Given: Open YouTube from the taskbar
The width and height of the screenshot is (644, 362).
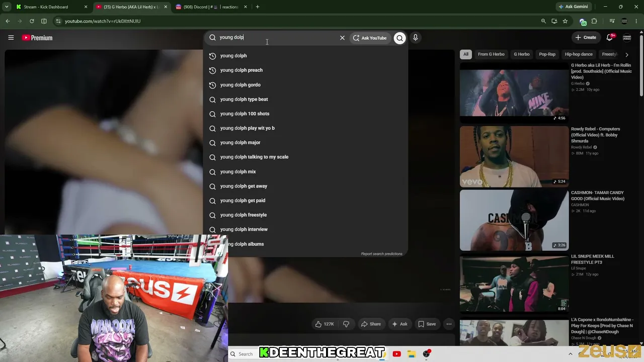Looking at the screenshot, I should coord(396,354).
